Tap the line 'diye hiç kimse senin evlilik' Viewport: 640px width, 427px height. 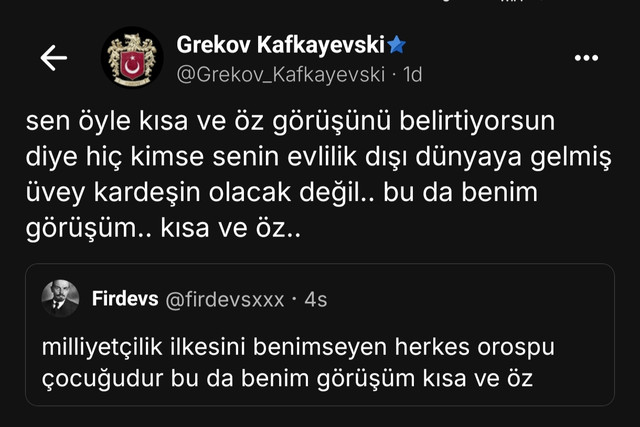319,158
